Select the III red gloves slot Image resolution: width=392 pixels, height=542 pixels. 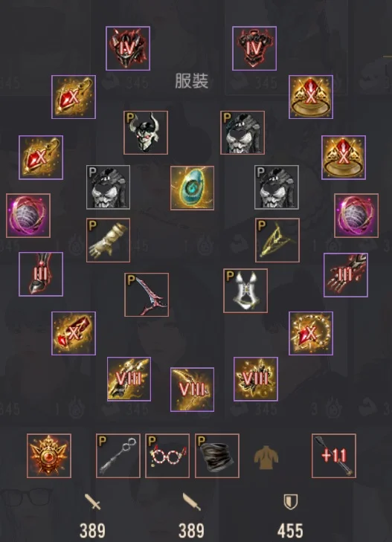point(346,275)
